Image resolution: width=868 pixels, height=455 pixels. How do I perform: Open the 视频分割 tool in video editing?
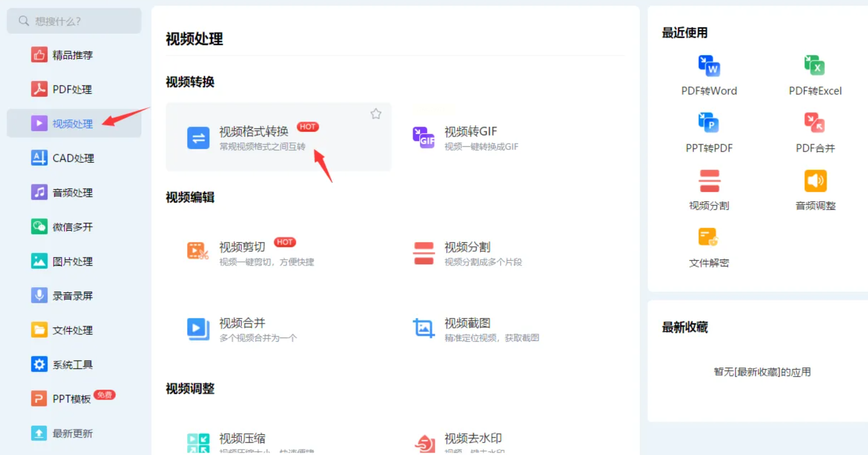coord(423,253)
